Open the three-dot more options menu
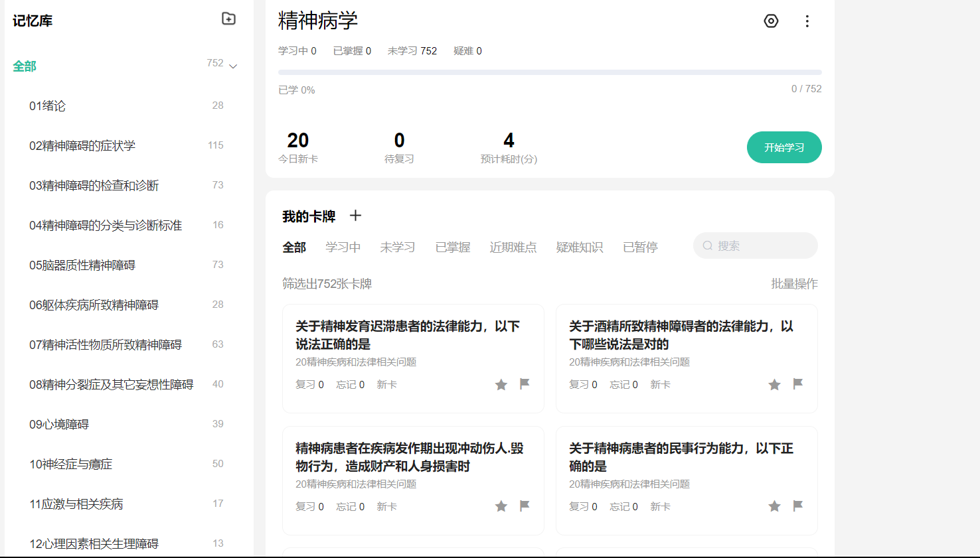Viewport: 980px width, 558px height. pos(807,21)
